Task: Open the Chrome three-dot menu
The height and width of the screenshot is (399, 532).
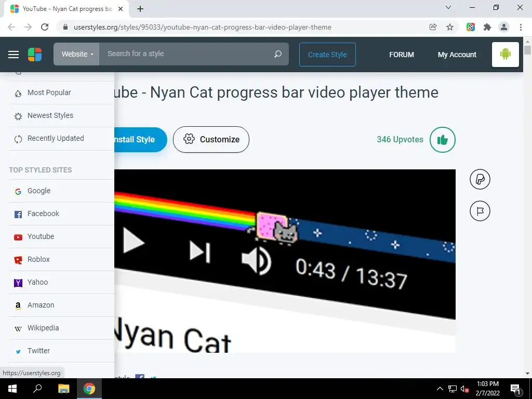Action: pyautogui.click(x=521, y=27)
